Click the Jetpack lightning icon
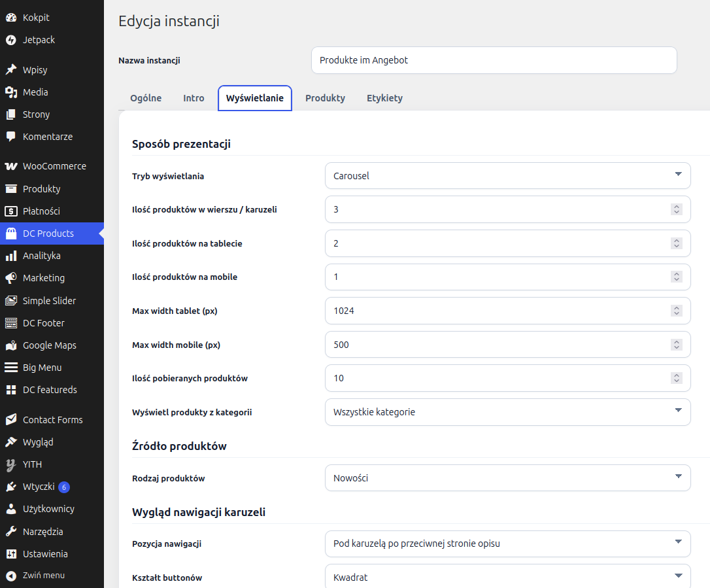This screenshot has height=588, width=710. point(11,40)
